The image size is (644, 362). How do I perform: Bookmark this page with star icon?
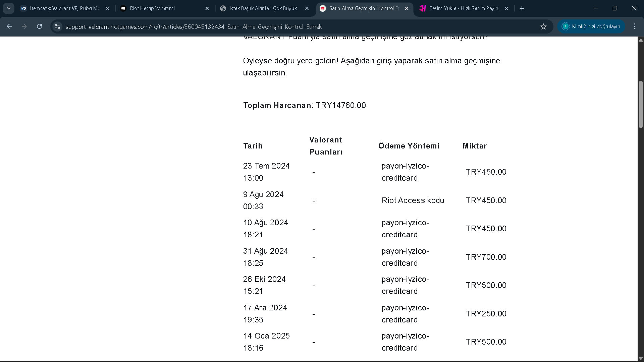coord(543,26)
